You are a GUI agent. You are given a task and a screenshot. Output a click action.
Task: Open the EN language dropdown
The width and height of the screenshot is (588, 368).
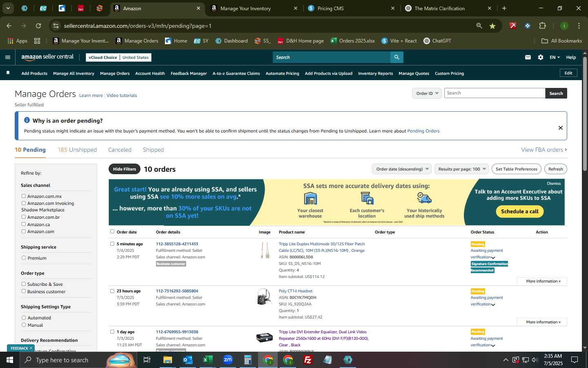(555, 57)
